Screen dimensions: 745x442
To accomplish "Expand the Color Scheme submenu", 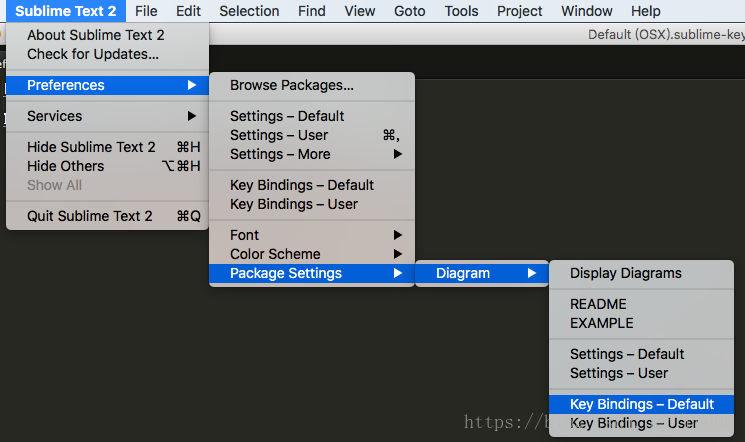I will [312, 254].
